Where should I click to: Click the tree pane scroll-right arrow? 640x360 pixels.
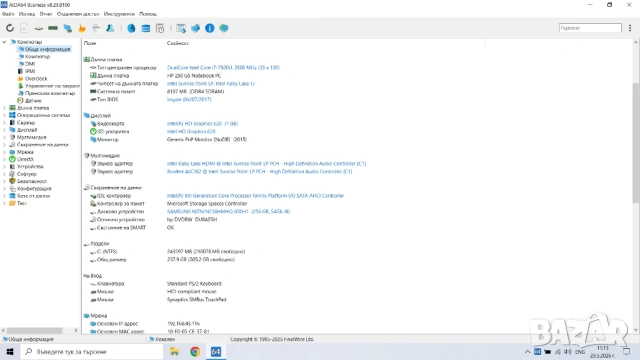76,331
